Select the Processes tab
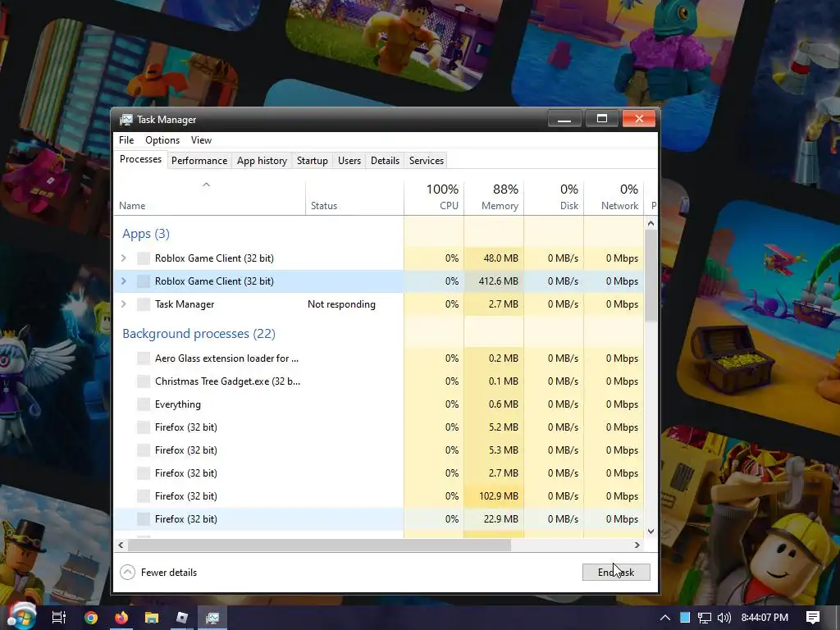This screenshot has width=840, height=630. (140, 159)
